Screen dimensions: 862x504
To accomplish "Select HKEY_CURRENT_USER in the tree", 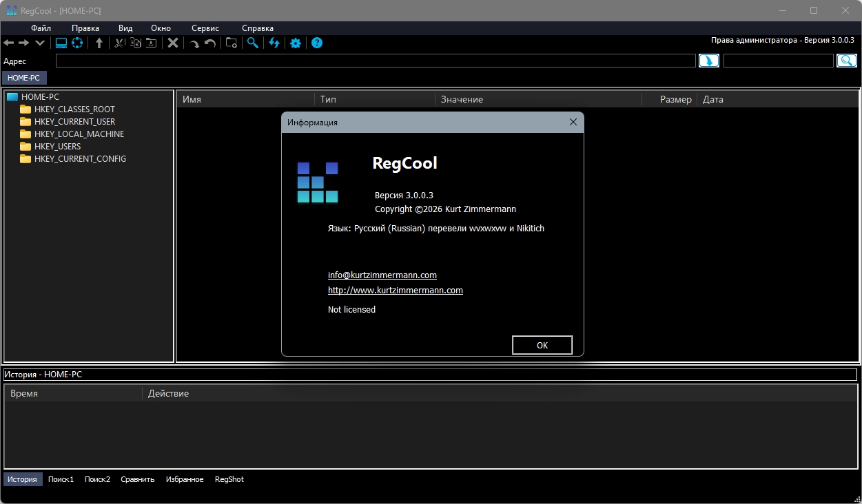I will click(x=74, y=122).
